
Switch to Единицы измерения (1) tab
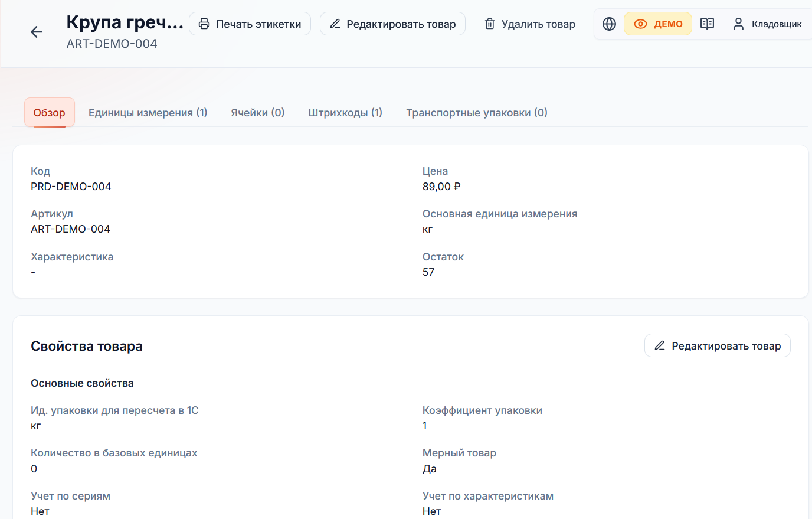[x=148, y=112]
